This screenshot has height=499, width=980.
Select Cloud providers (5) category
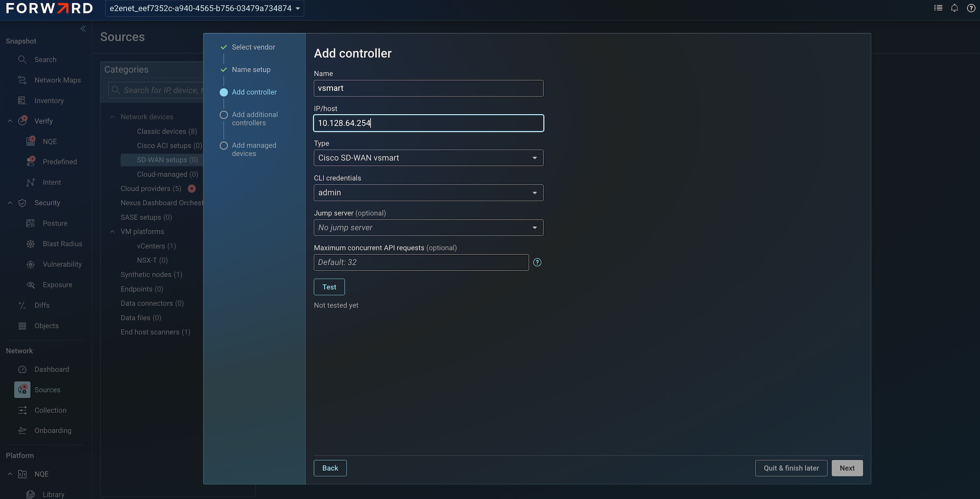151,188
